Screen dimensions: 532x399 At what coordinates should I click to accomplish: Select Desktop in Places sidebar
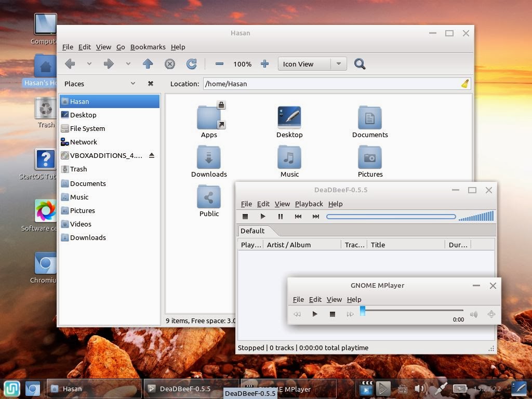(110, 115)
